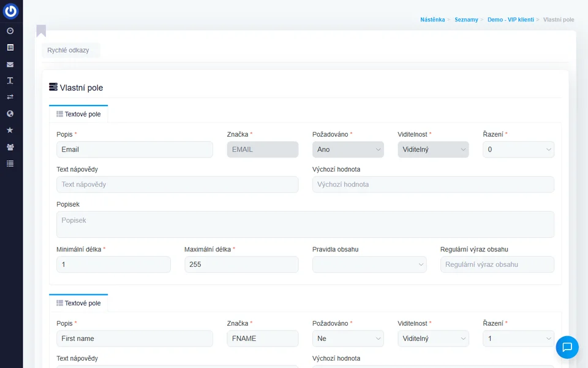Select the arrows exchange icon in sidebar
Screen dimensions: 588x368
point(10,97)
